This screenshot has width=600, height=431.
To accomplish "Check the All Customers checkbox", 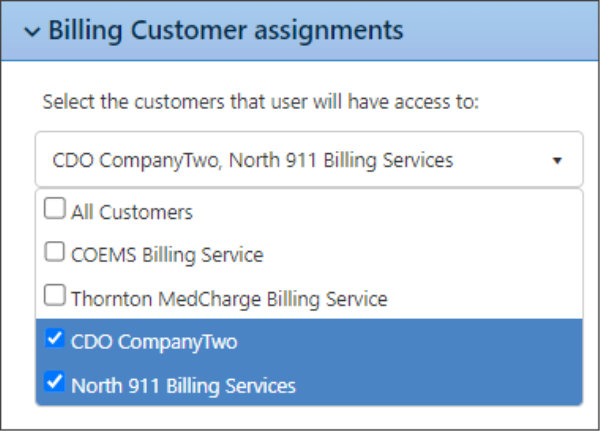I will click(56, 211).
